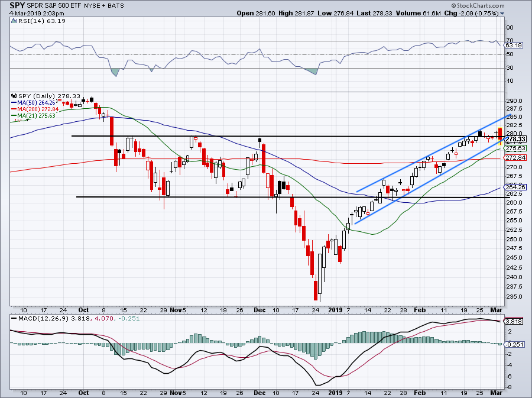The image size is (532, 398).
Task: Click the 'Nov5' label on upper date axis
Action: (178, 310)
